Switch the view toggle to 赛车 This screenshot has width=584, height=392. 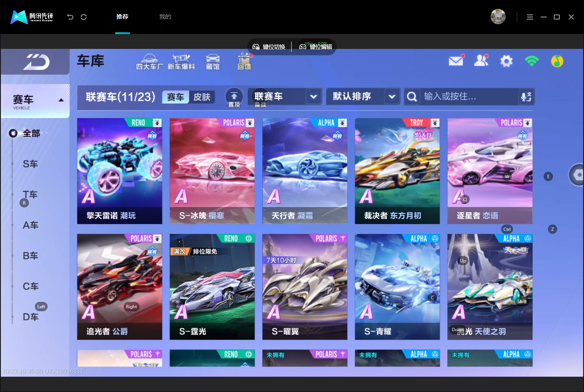pos(176,97)
